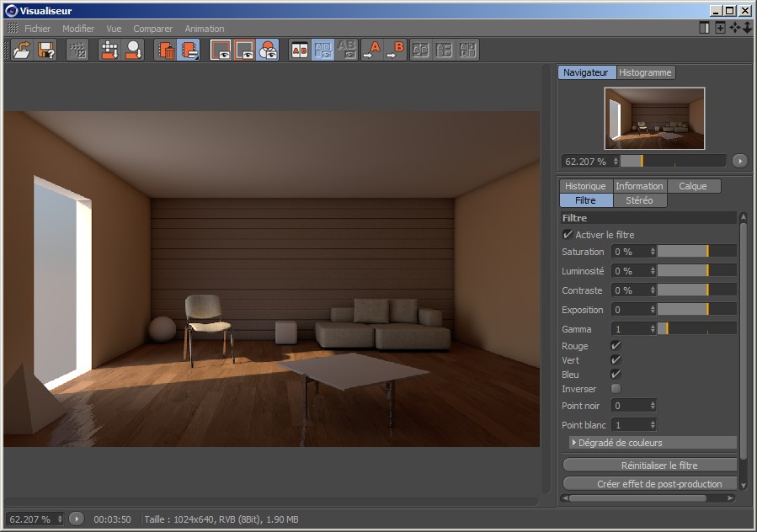Image resolution: width=757 pixels, height=532 pixels.
Task: Click the split panel layout icon, top-right
Action: (705, 28)
